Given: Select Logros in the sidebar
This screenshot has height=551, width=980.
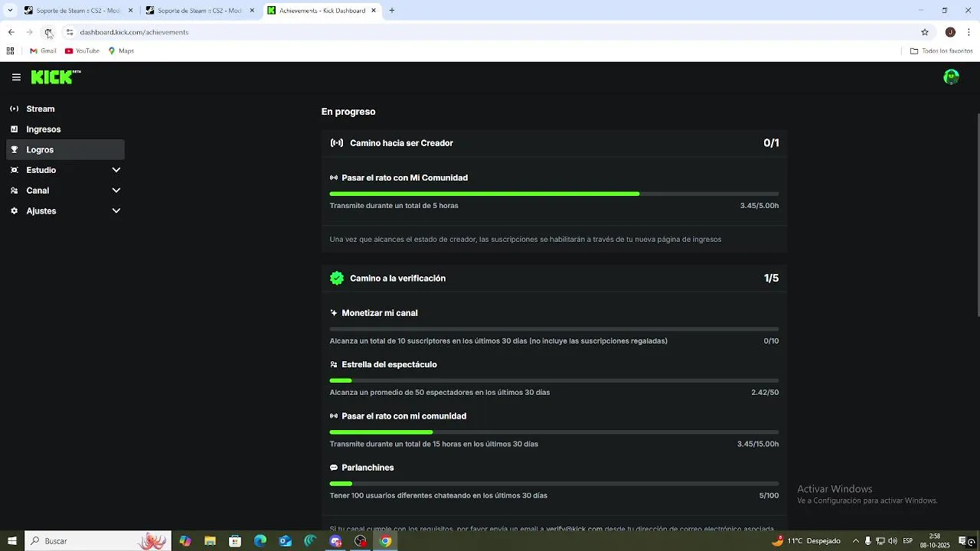Looking at the screenshot, I should point(65,150).
